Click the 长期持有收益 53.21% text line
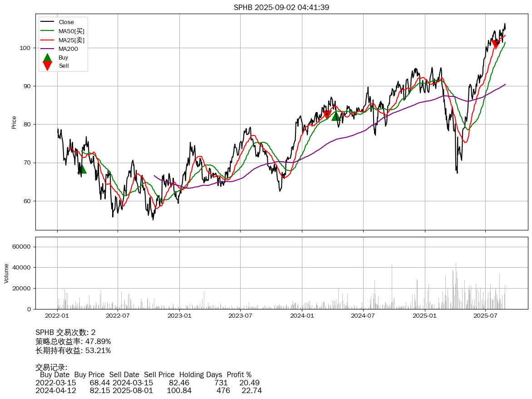Screen dimensions: 532x399 pyautogui.click(x=73, y=350)
